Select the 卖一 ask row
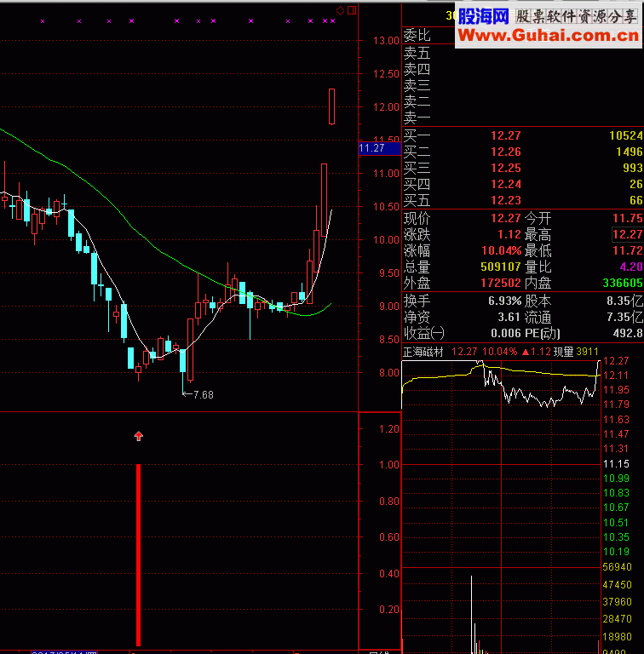644x654 pixels. [x=523, y=118]
